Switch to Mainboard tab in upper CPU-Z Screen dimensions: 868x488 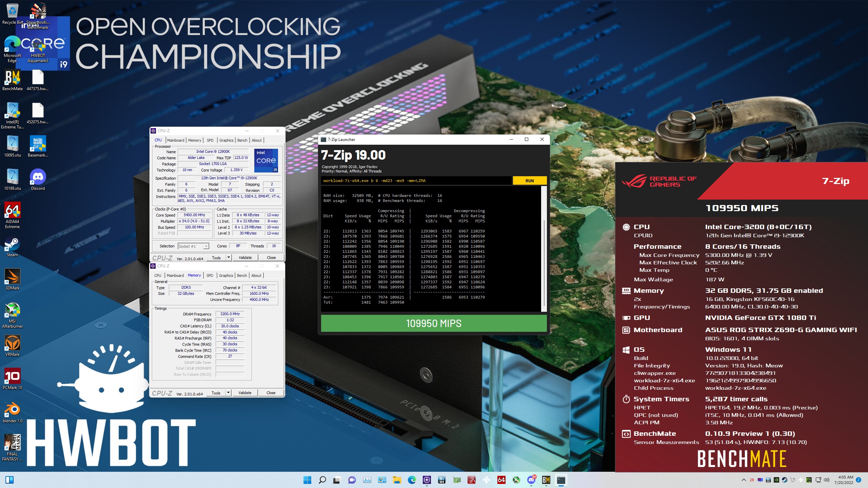click(176, 140)
